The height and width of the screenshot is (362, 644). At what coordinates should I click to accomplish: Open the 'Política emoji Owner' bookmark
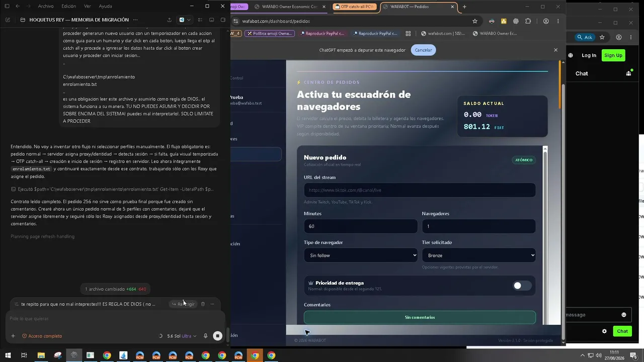click(269, 34)
